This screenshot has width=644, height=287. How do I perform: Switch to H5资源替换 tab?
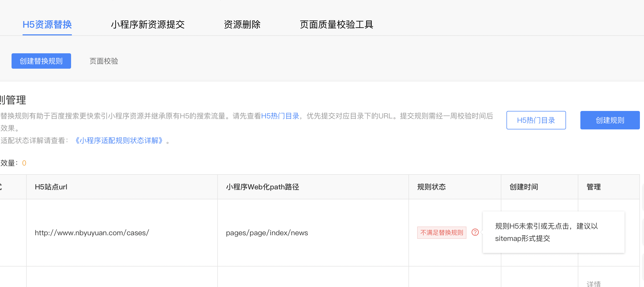pyautogui.click(x=47, y=25)
